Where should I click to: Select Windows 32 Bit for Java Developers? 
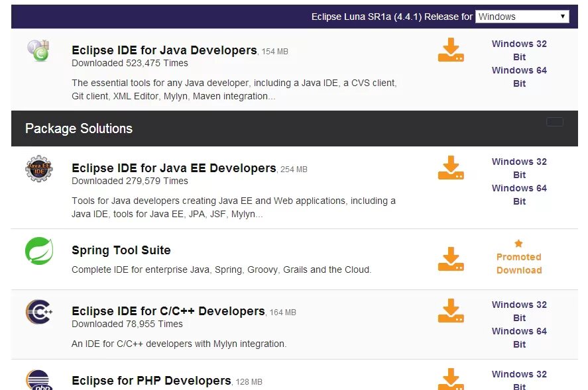click(x=519, y=50)
